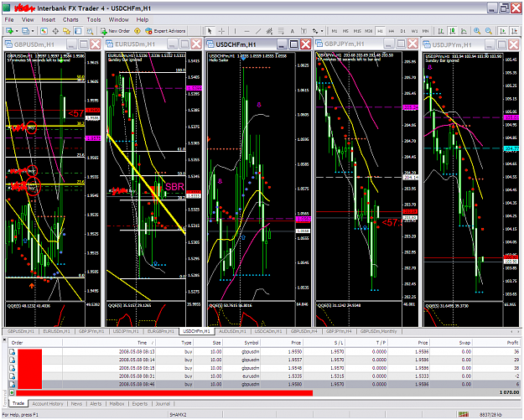The width and height of the screenshot is (524, 420).
Task: Switch chart to MN timeframe
Action: point(425,31)
